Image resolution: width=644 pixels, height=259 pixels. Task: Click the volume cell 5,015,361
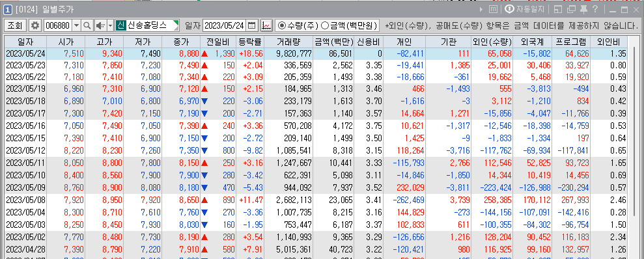288,249
